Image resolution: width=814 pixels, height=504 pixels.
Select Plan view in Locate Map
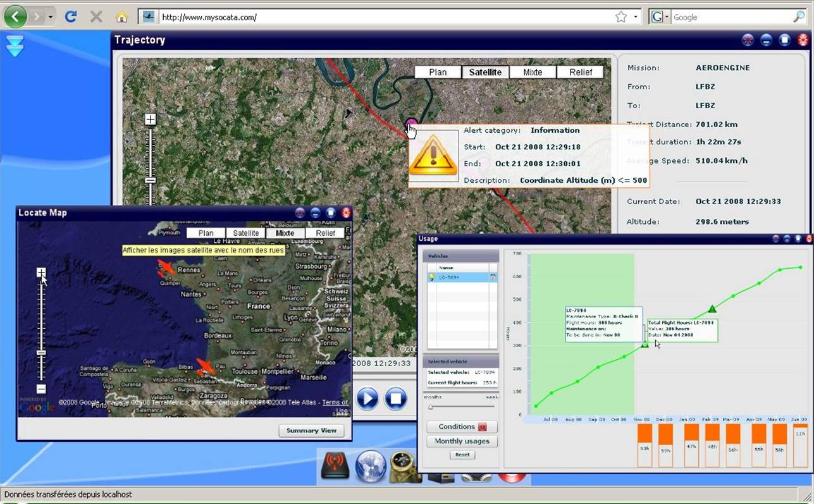206,233
